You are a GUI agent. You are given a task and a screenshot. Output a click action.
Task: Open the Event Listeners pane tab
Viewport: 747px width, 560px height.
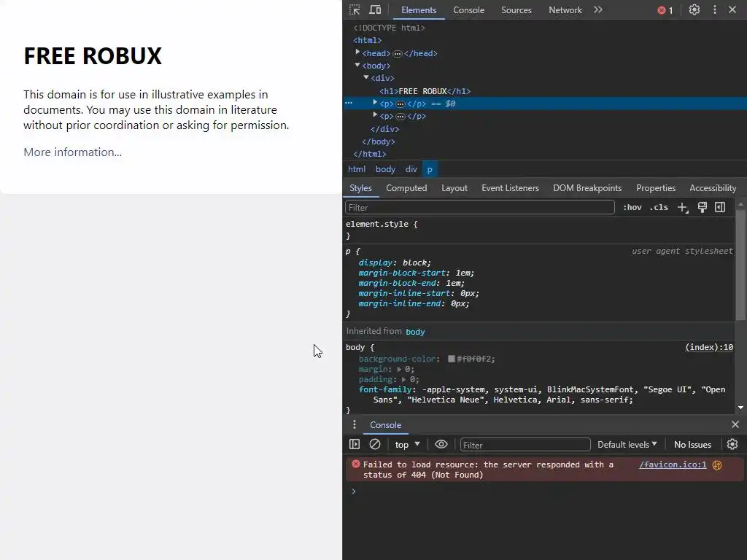(x=510, y=188)
